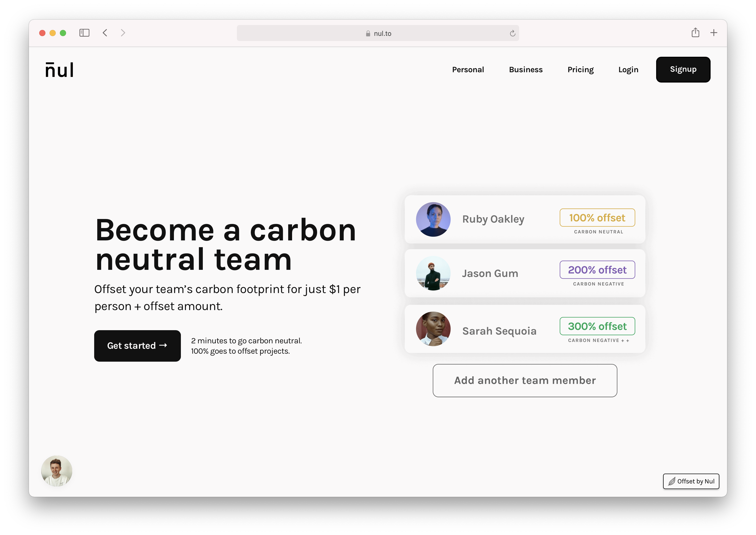Click the browser forward arrow
The height and width of the screenshot is (535, 756).
click(x=123, y=33)
